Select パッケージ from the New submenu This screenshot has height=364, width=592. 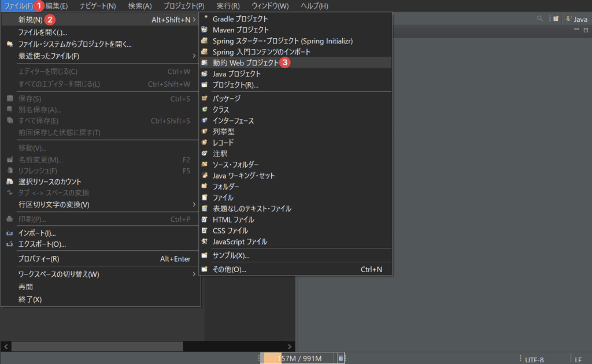(x=227, y=98)
